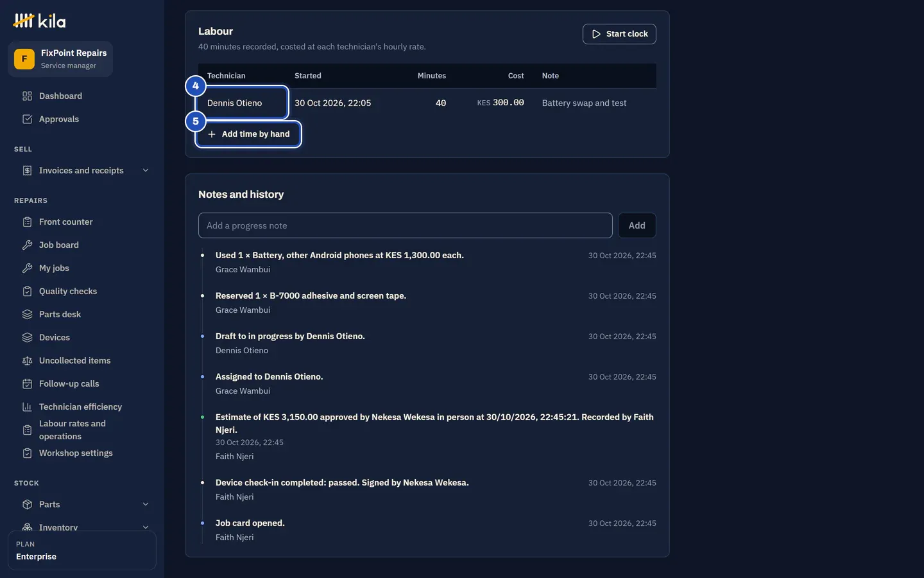
Task: Click the Job board wrench icon
Action: (27, 245)
